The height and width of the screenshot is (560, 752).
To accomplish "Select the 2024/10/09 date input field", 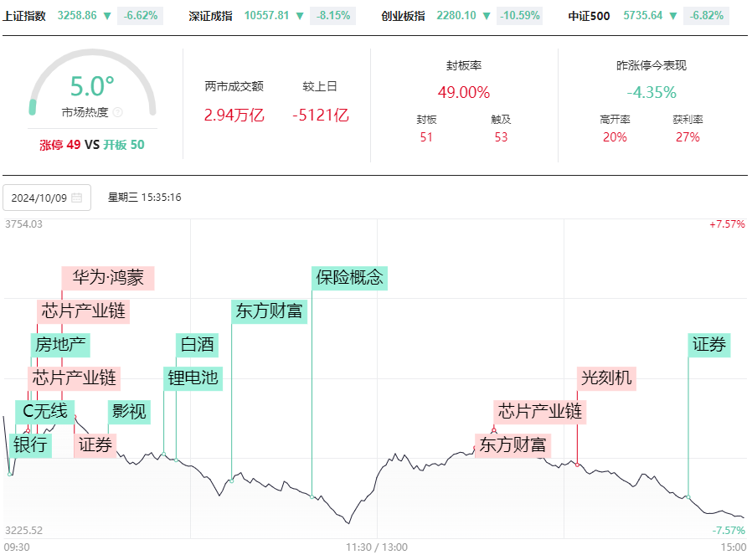I will (47, 198).
